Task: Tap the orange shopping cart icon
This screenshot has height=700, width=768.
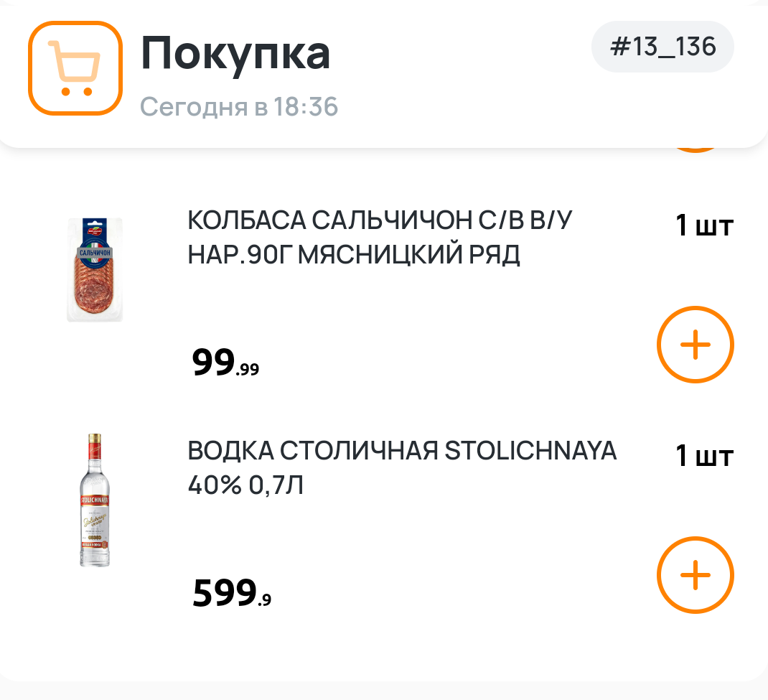Action: [x=75, y=68]
